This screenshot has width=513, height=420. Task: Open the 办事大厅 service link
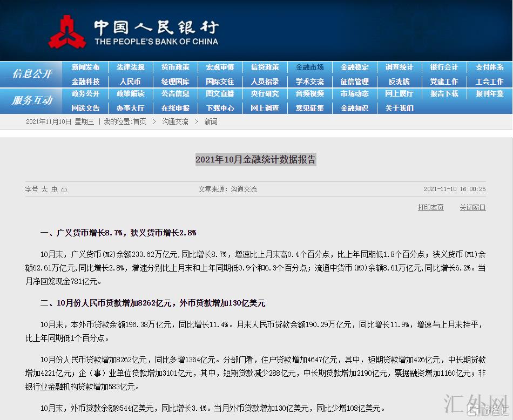tap(130, 108)
